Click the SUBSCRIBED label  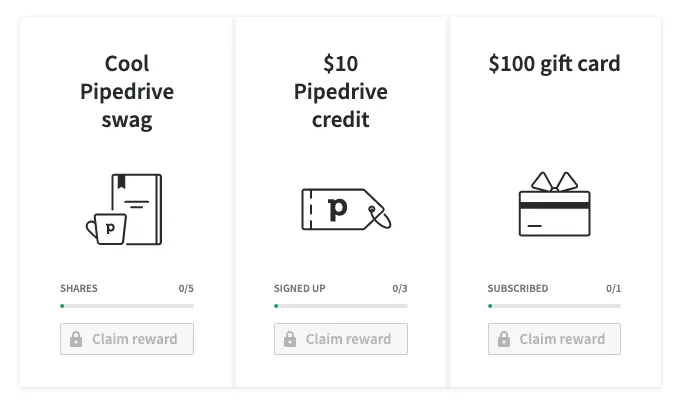518,288
